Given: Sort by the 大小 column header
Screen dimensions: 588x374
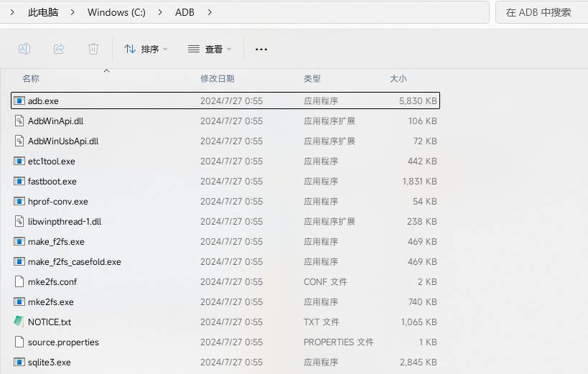Looking at the screenshot, I should point(398,78).
